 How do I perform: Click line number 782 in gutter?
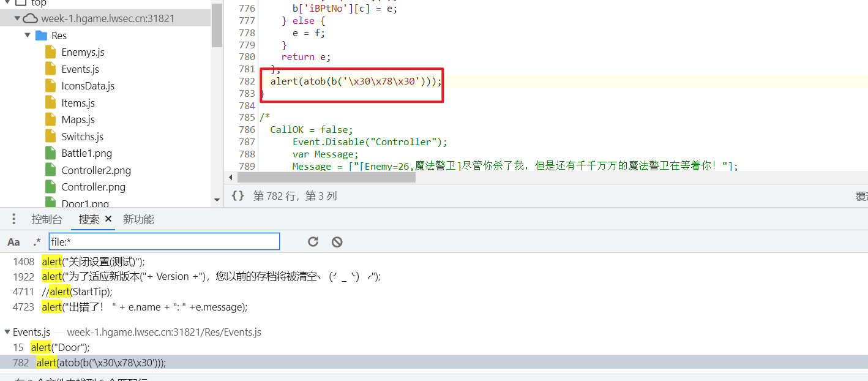click(247, 81)
